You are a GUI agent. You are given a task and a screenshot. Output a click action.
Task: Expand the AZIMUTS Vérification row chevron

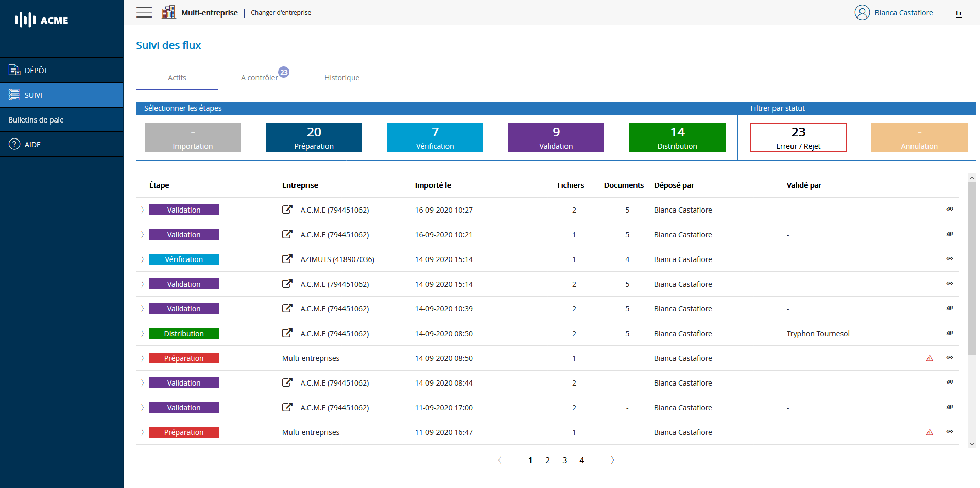click(x=142, y=259)
